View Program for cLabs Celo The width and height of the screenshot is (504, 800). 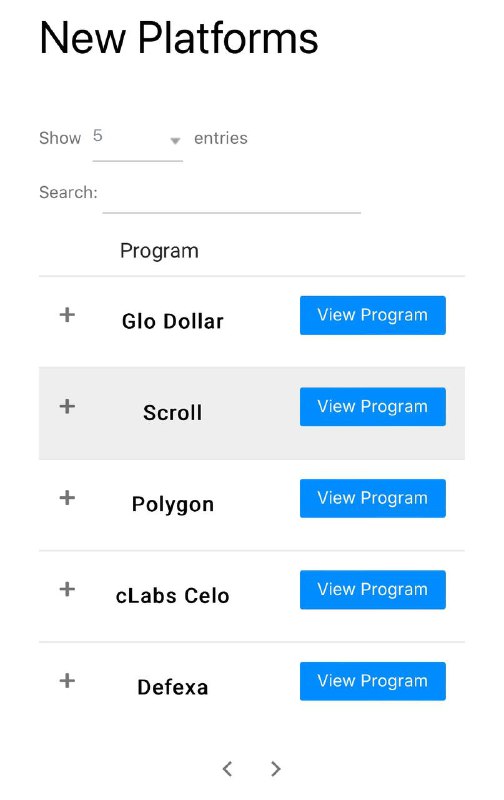click(372, 590)
